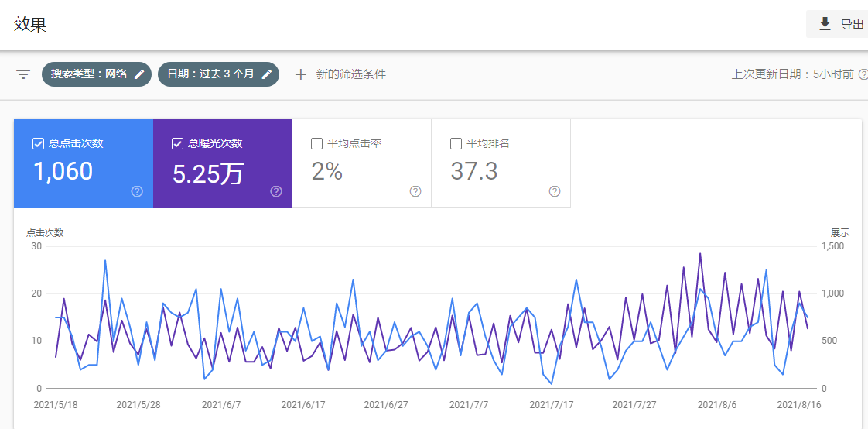The image size is (868, 429).
Task: Click 新的筛选条件 to add a filter
Action: coord(350,74)
